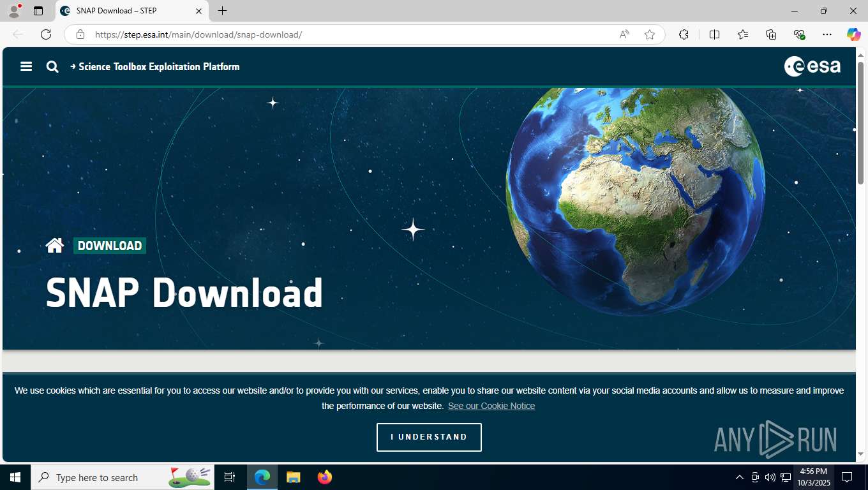Screen dimensions: 868x490
Task: Open Windows Start menu
Action: tap(15, 477)
